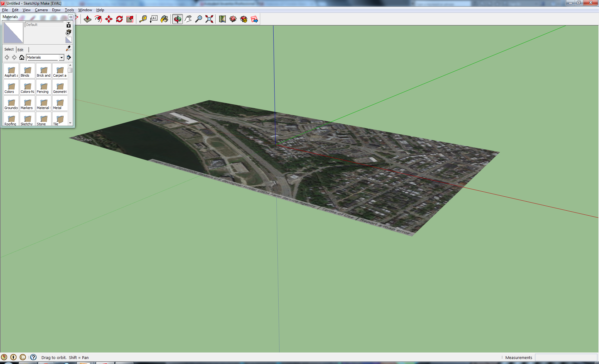The width and height of the screenshot is (599, 364).
Task: Select the Follow Me tool
Action: [x=98, y=19]
